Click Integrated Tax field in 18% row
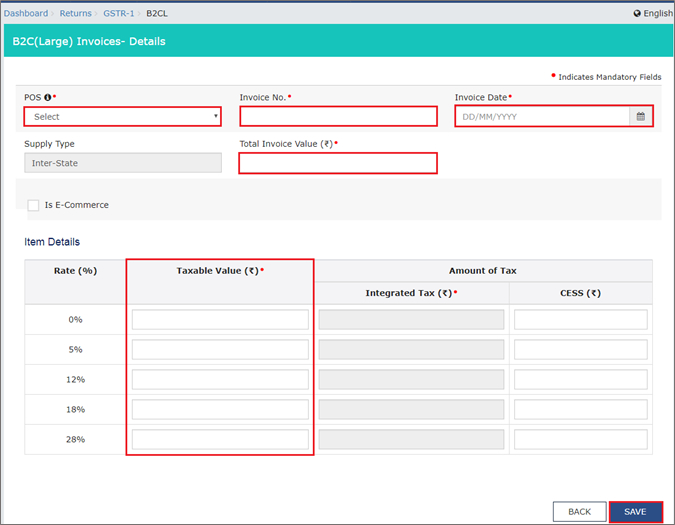The image size is (675, 525). point(411,409)
